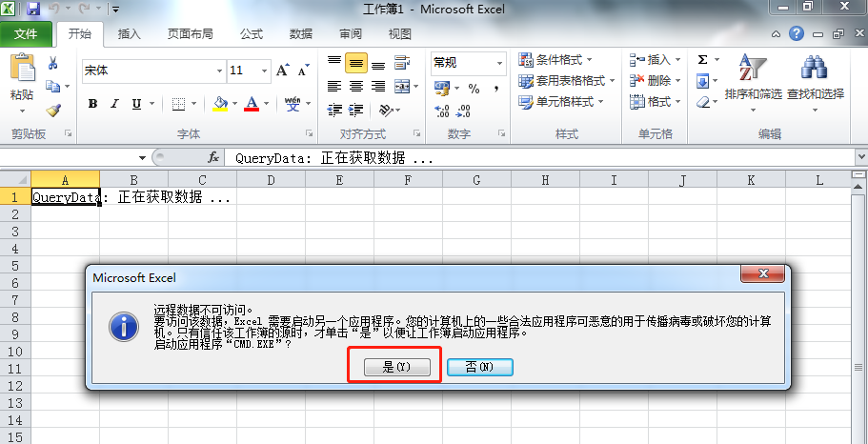Open the font size 11 dropdown
Screen dimensions: 868x444
264,71
